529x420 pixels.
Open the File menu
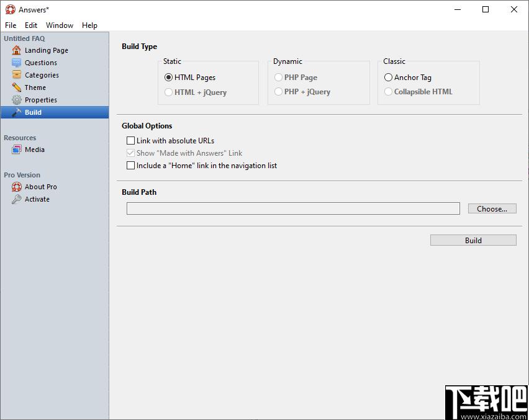pos(11,25)
